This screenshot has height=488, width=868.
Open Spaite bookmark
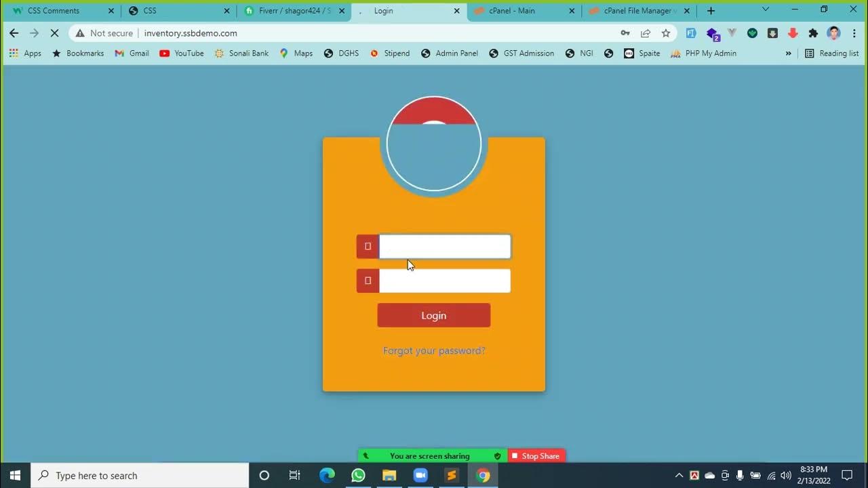[642, 54]
